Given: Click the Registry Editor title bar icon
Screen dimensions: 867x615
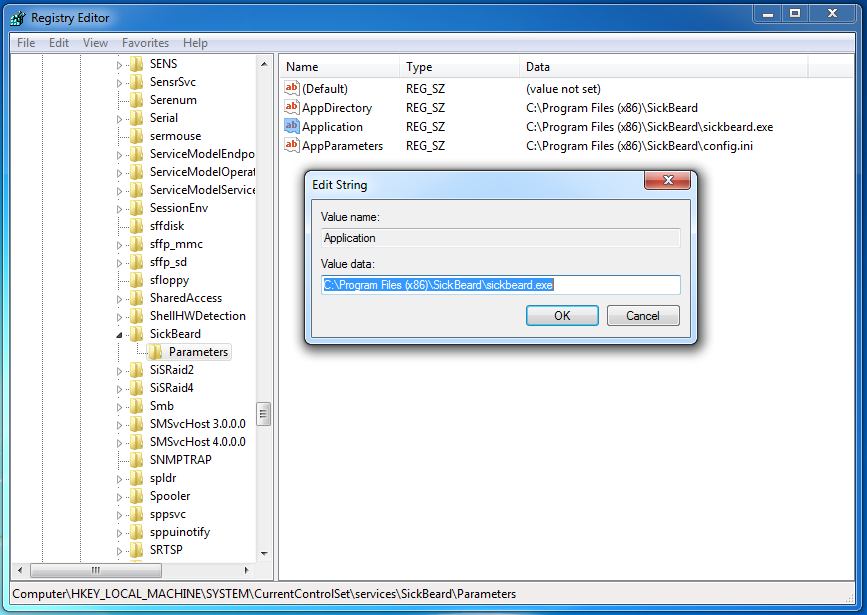Looking at the screenshot, I should pyautogui.click(x=18, y=18).
